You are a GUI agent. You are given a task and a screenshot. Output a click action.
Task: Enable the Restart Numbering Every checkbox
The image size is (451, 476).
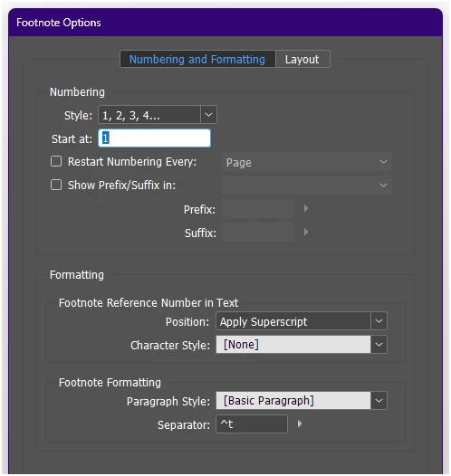tap(56, 161)
